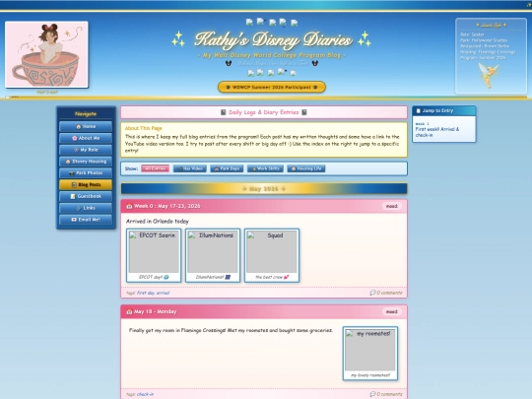Click the May 2026 month banner
The image size is (532, 399).
click(264, 188)
